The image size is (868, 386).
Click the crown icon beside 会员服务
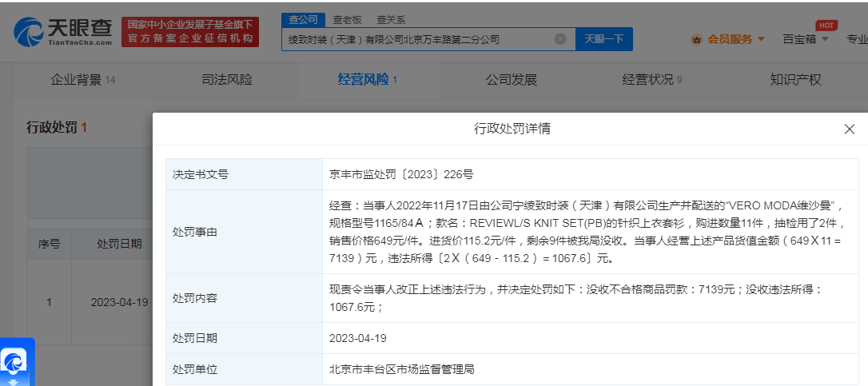click(697, 39)
